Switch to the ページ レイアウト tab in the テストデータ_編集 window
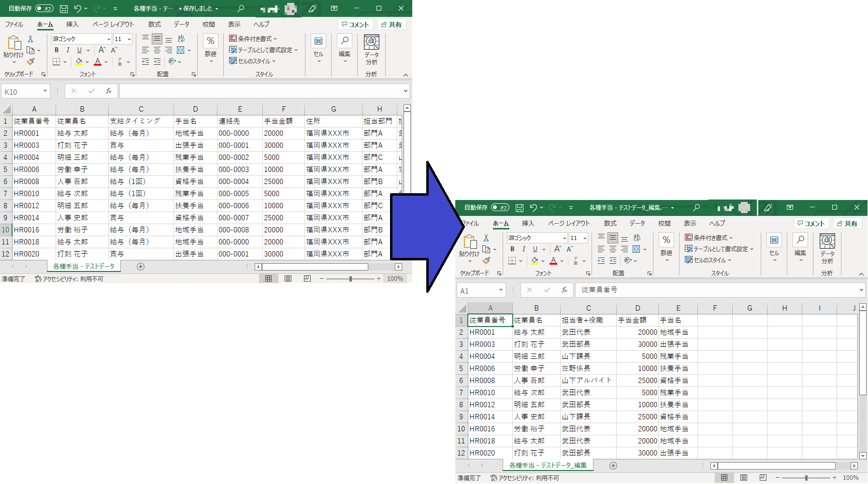This screenshot has width=868, height=484. [x=569, y=224]
